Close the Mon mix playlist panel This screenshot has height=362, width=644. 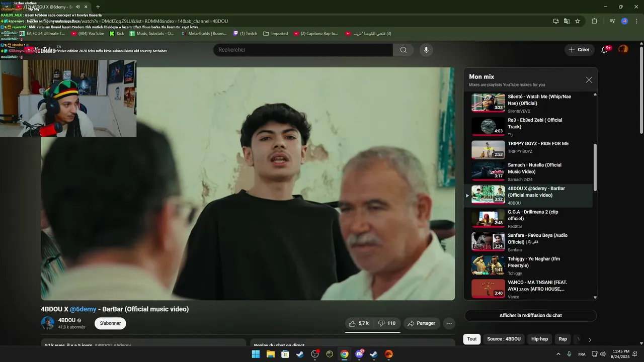pos(589,80)
